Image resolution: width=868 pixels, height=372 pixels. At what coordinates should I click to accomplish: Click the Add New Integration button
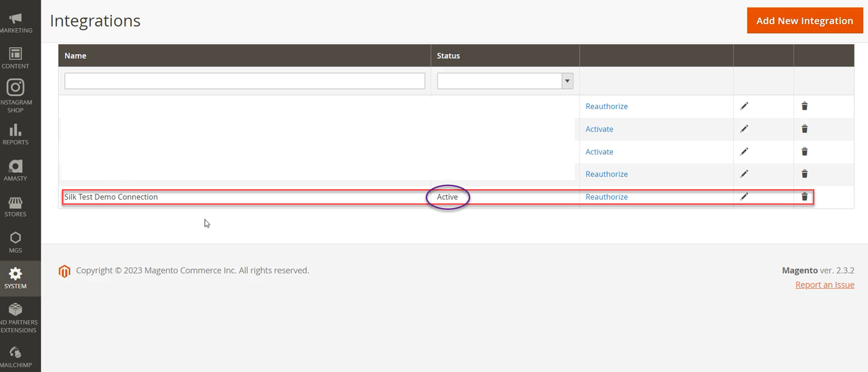[x=804, y=20]
